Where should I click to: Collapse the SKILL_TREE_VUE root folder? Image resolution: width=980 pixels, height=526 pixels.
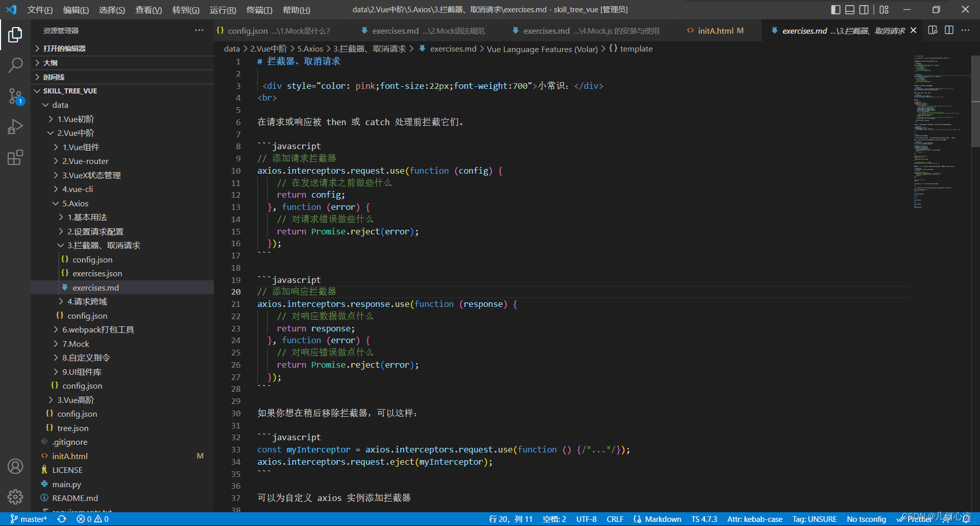122,91
